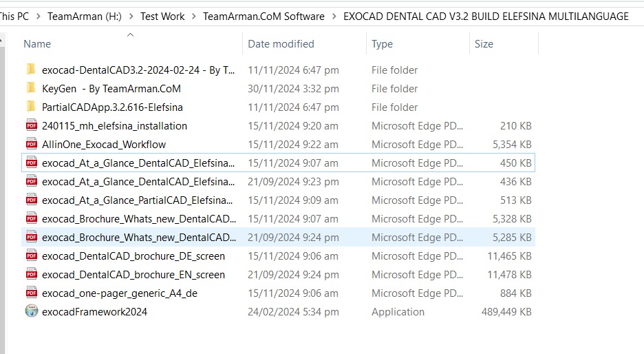This screenshot has width=644, height=354.
Task: Select the KeyGen folder icon
Action: pyautogui.click(x=31, y=88)
